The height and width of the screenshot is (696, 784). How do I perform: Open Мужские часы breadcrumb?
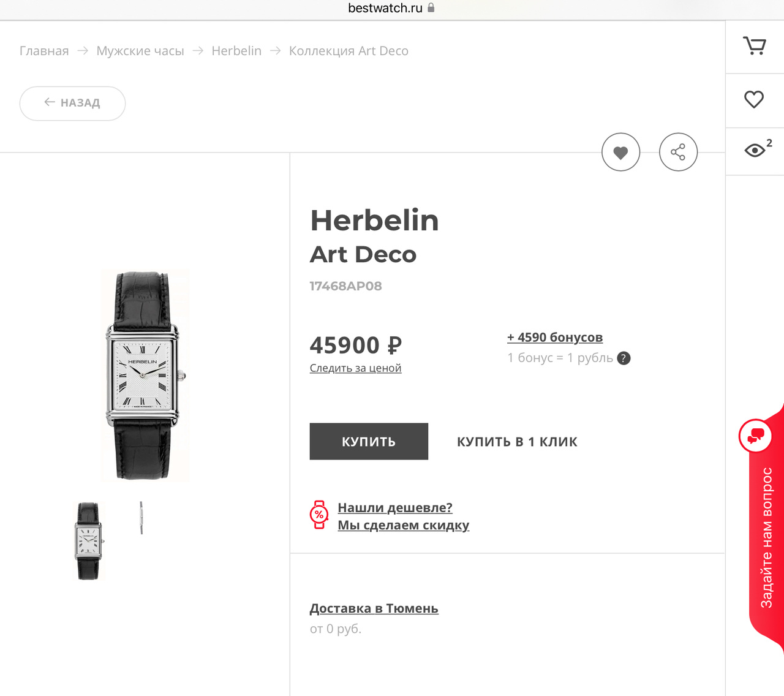pos(140,51)
